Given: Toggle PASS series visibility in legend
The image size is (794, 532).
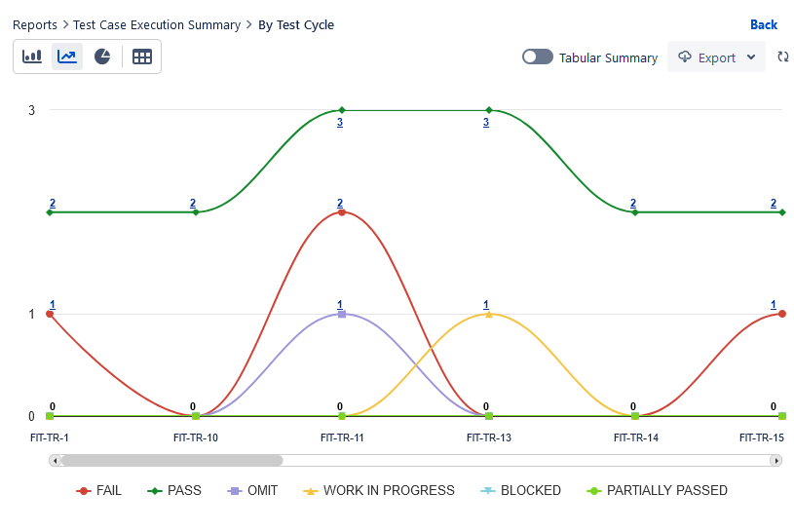Looking at the screenshot, I should (173, 491).
